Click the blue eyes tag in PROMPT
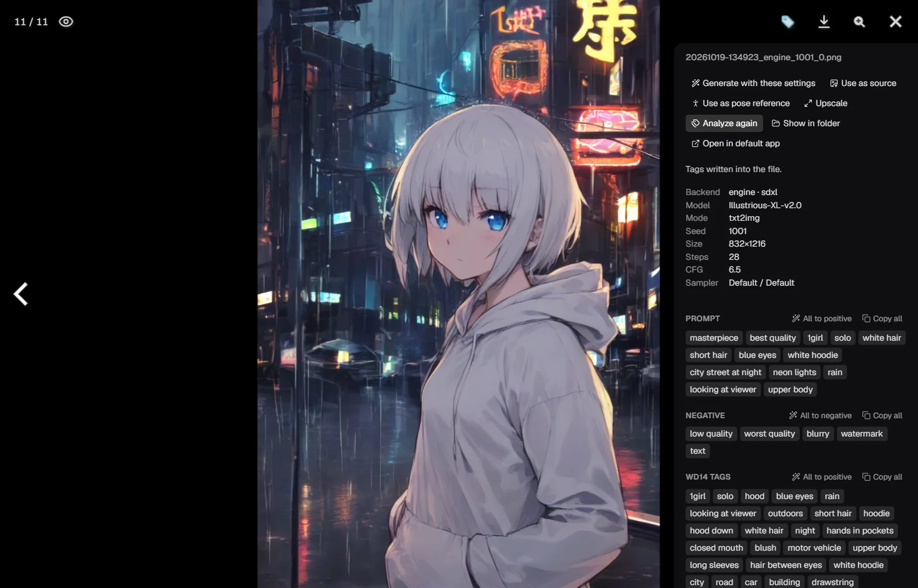Screen dimensions: 918x588 pyautogui.click(x=757, y=355)
